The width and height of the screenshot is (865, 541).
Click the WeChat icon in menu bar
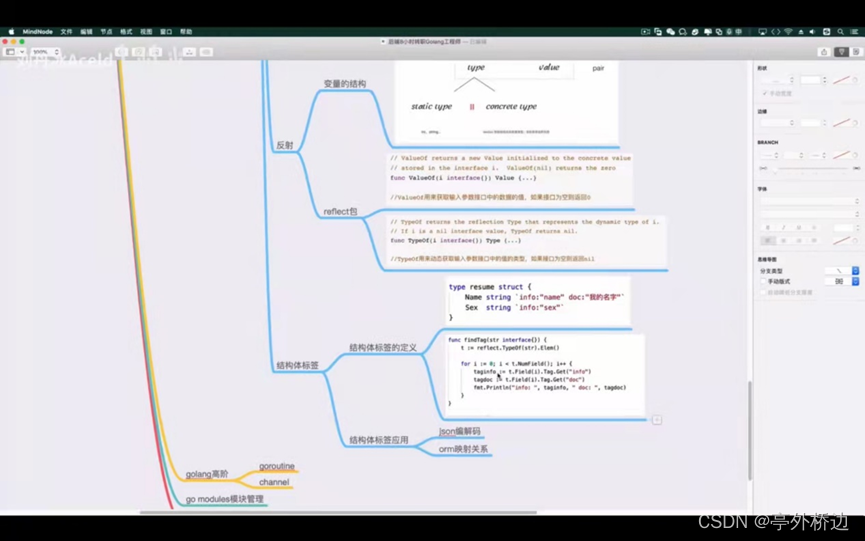(670, 32)
